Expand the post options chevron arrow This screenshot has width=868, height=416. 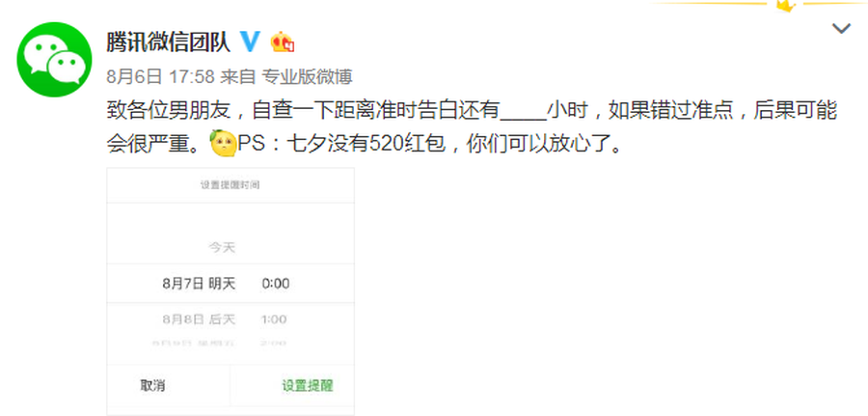[841, 28]
